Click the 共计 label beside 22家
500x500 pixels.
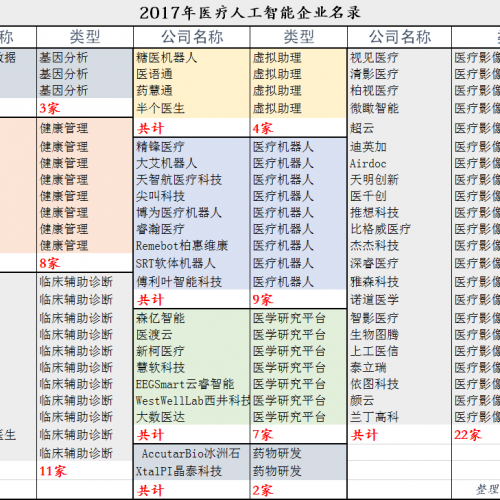[x=364, y=435]
